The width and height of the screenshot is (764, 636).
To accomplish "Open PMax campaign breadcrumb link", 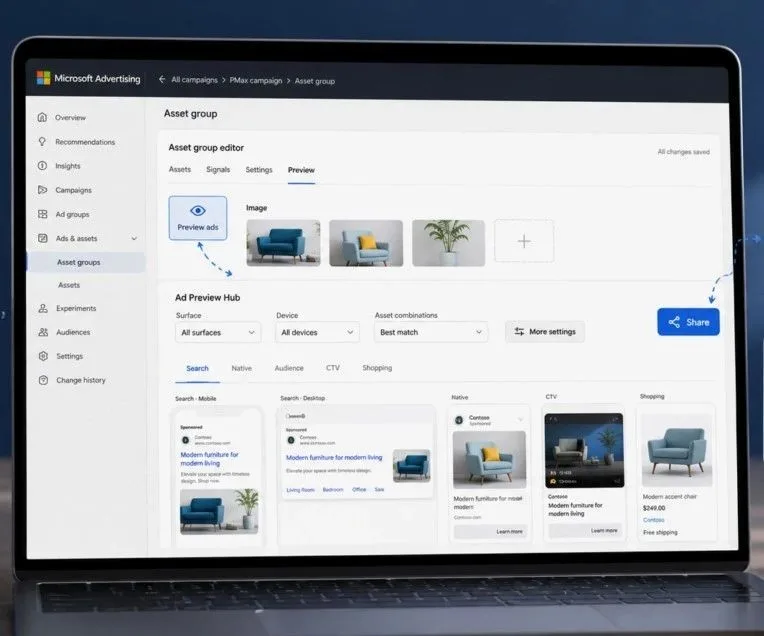I will 256,80.
